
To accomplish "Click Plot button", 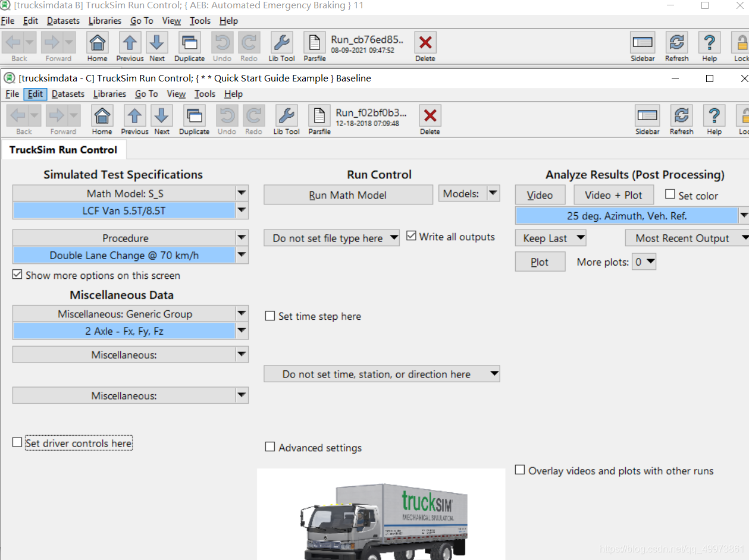I will click(540, 262).
